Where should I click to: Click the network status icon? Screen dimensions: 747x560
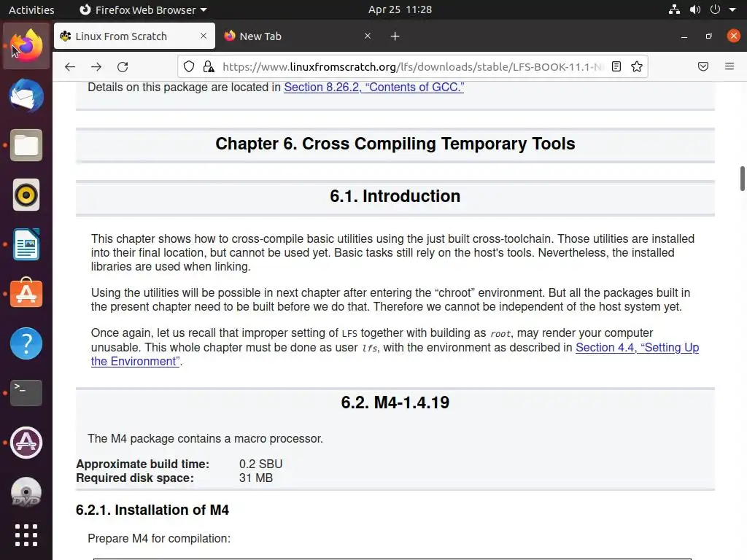click(674, 9)
